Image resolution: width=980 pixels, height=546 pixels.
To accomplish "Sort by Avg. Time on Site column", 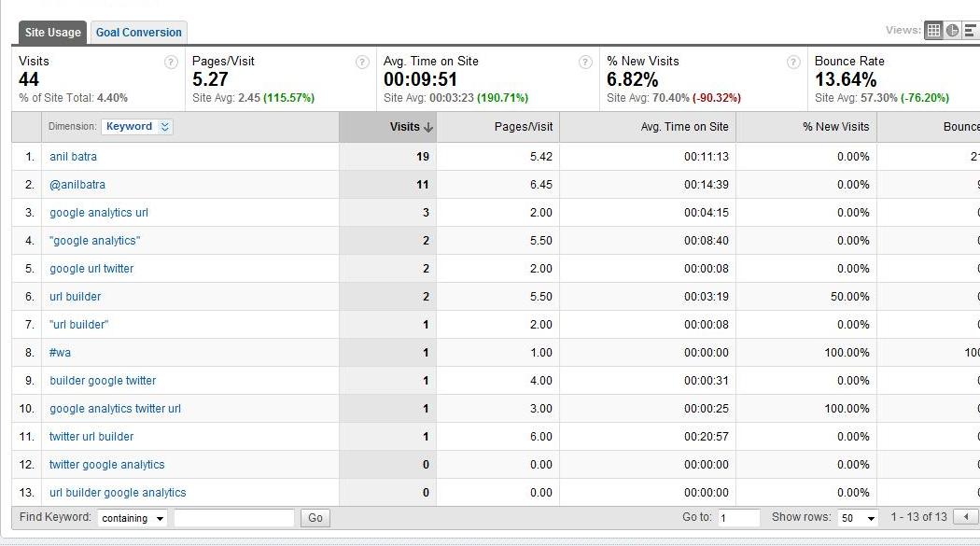I will pyautogui.click(x=684, y=127).
